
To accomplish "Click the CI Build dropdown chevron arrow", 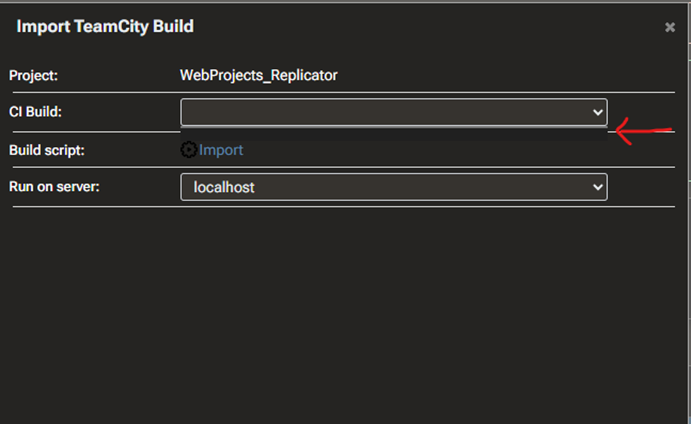I will click(598, 112).
